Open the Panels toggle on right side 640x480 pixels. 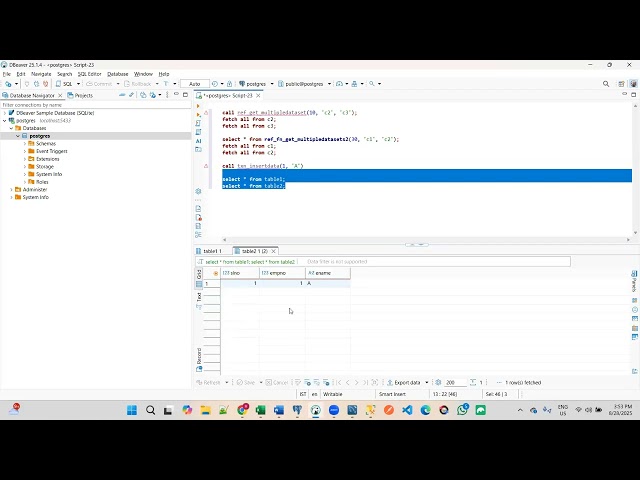(x=634, y=281)
